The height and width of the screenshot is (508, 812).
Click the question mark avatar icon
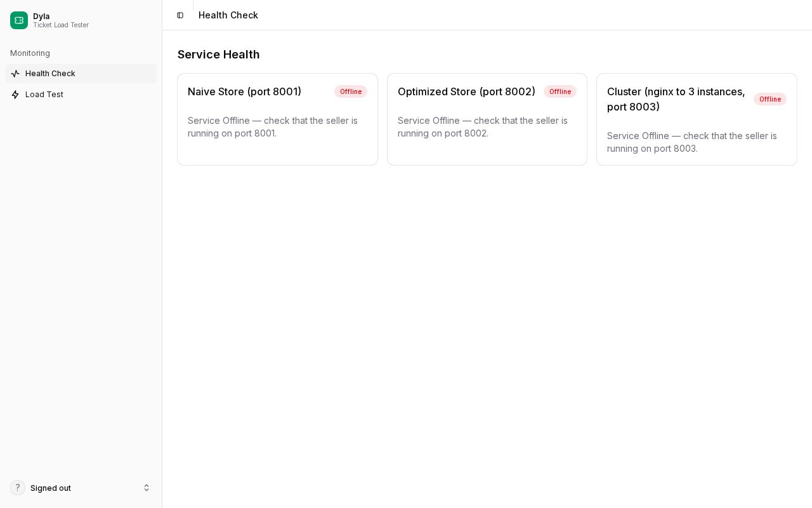(x=18, y=488)
